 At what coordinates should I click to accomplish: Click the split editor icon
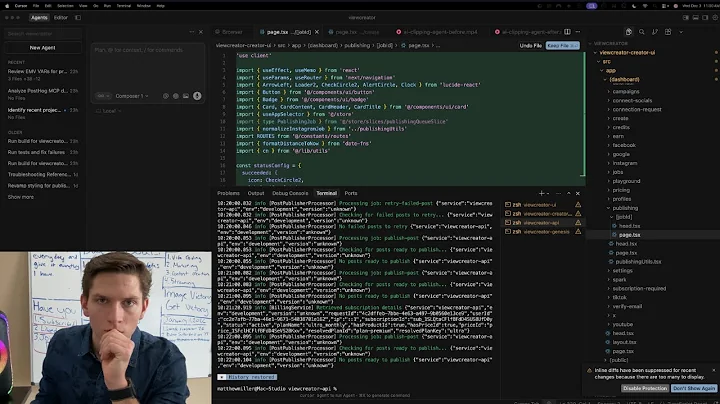click(x=568, y=32)
